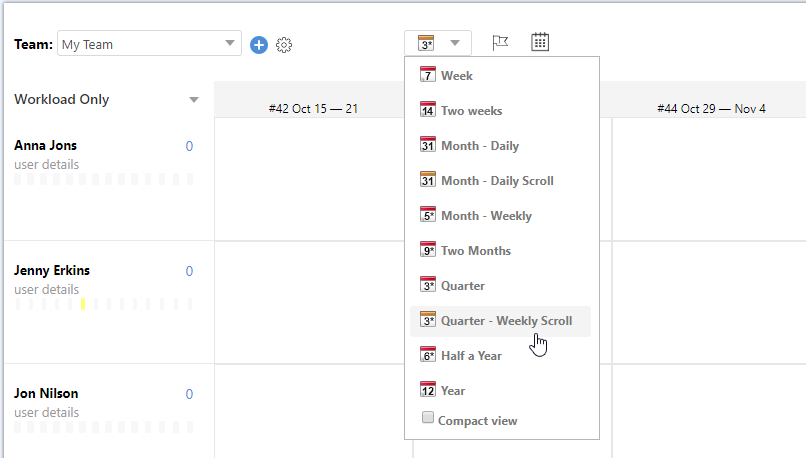806x458 pixels.
Task: Select Two Months view option
Action: click(x=475, y=251)
